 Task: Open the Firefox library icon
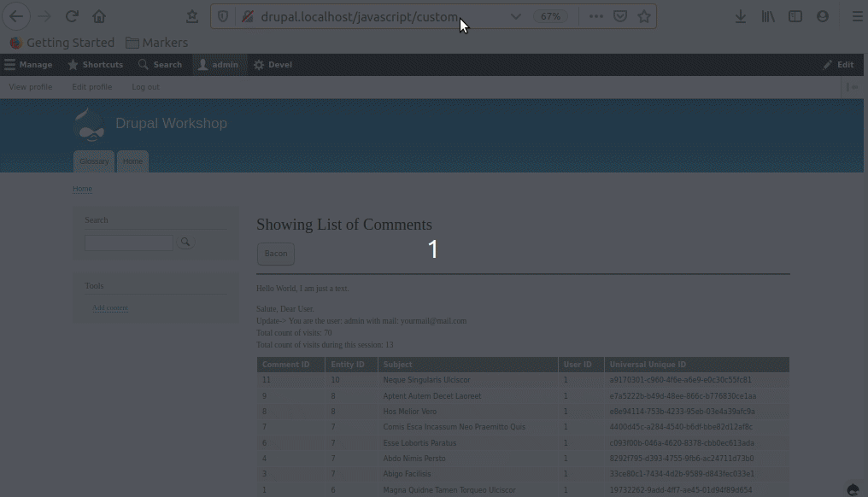point(768,16)
